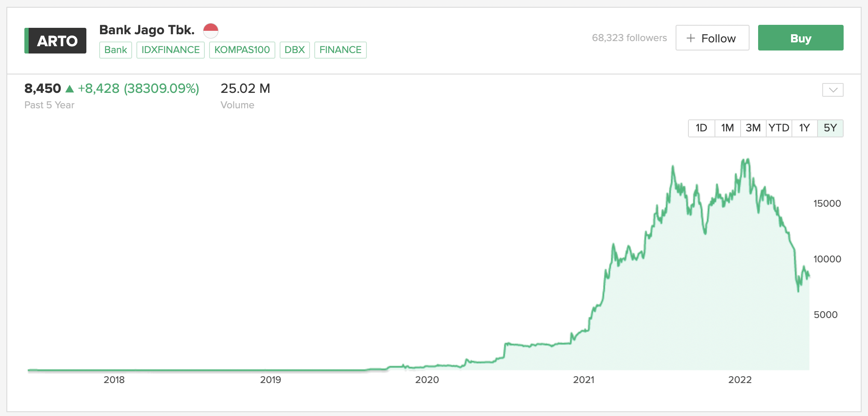The image size is (868, 416).
Task: Click the 68,323 followers count
Action: [629, 38]
